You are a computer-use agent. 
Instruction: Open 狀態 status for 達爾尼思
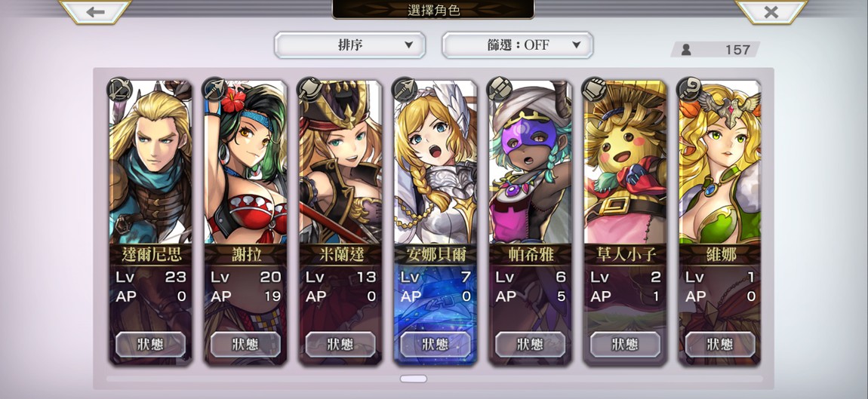150,344
